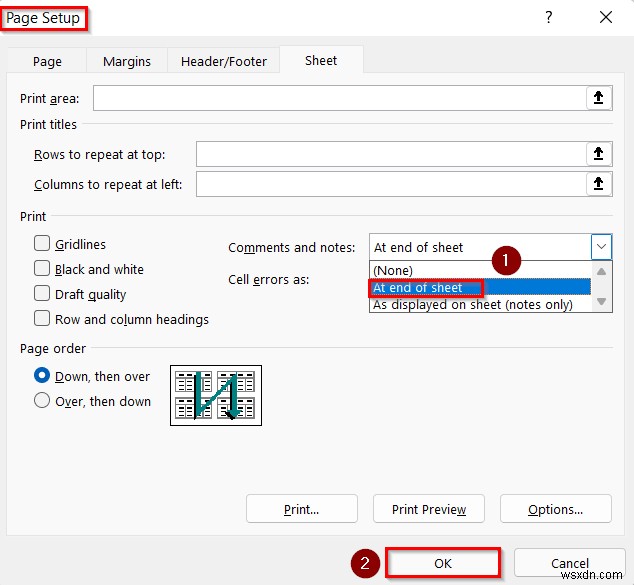Enable the Gridlines checkbox
Screen dimensions: 634x585
(x=42, y=244)
